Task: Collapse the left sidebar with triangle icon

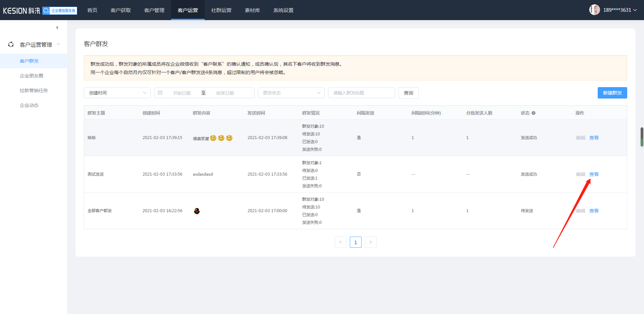Action: (57, 27)
